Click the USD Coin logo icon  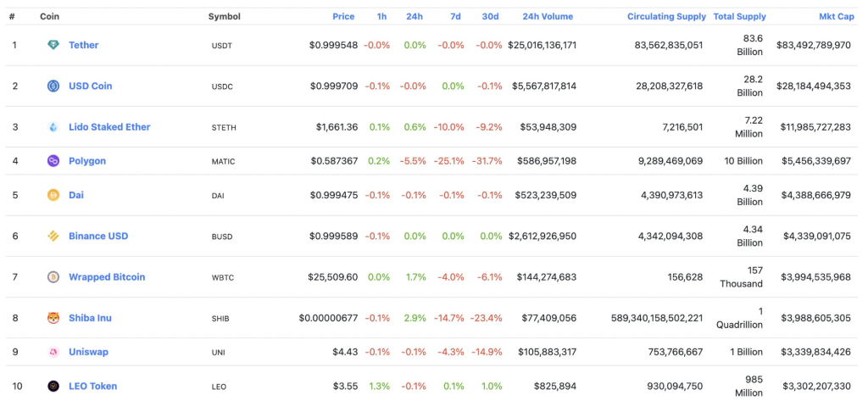point(53,86)
